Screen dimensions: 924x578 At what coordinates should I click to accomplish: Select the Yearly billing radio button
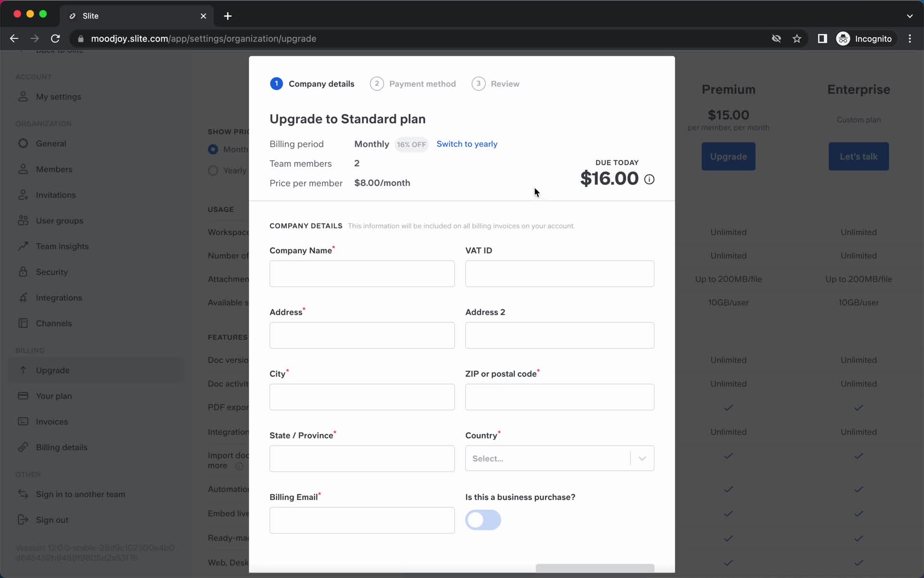tap(214, 170)
